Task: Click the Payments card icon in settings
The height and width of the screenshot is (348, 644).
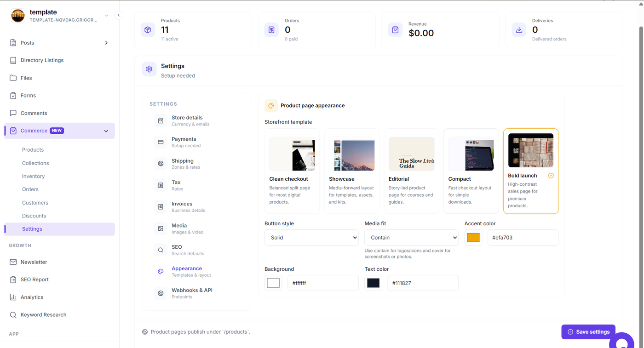Action: (161, 142)
